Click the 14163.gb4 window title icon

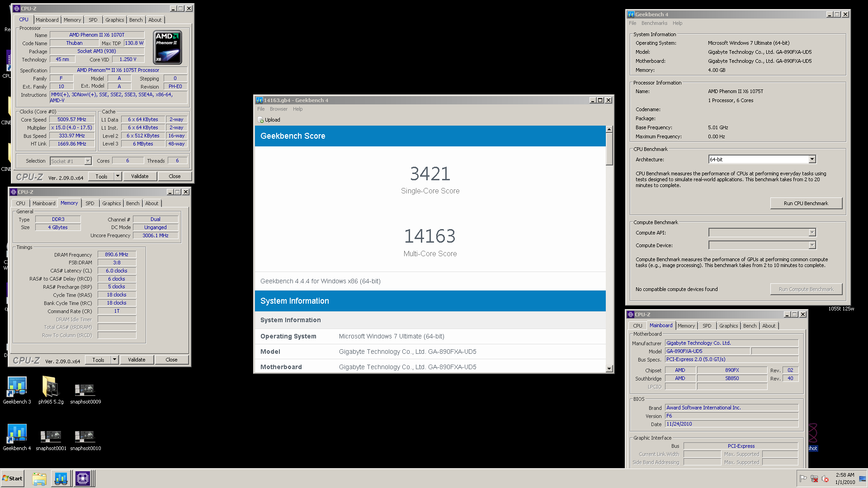[x=259, y=100]
